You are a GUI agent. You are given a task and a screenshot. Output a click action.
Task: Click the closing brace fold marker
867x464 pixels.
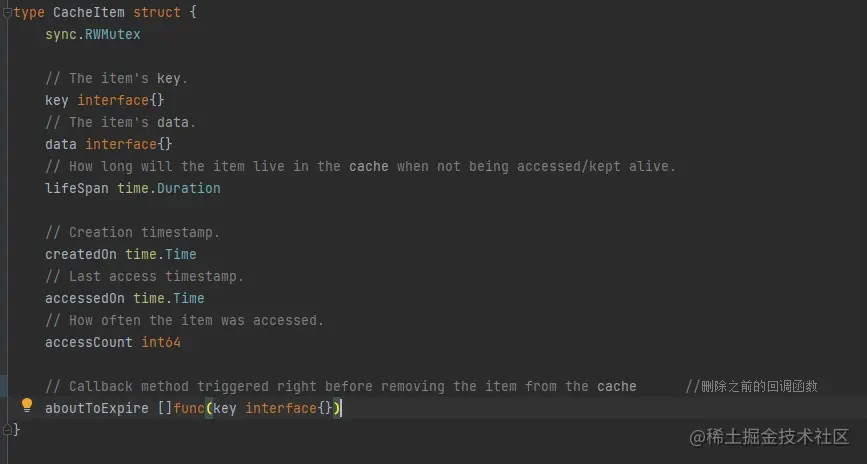(7, 429)
